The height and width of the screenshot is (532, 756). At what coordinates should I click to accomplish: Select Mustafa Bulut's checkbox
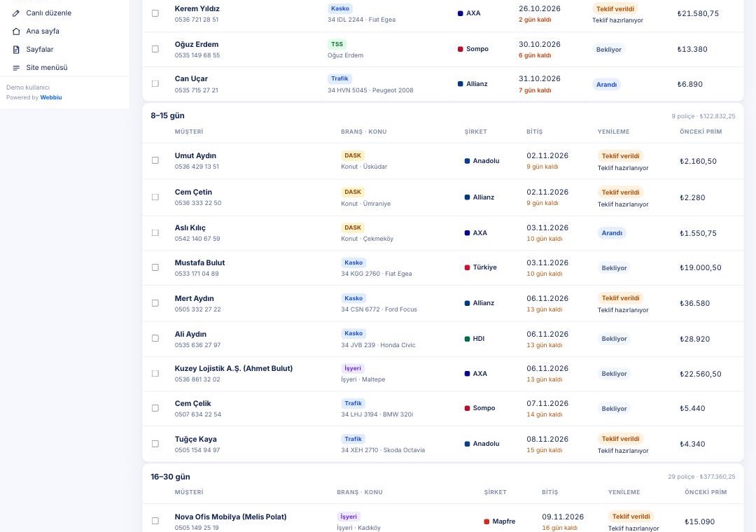(155, 267)
